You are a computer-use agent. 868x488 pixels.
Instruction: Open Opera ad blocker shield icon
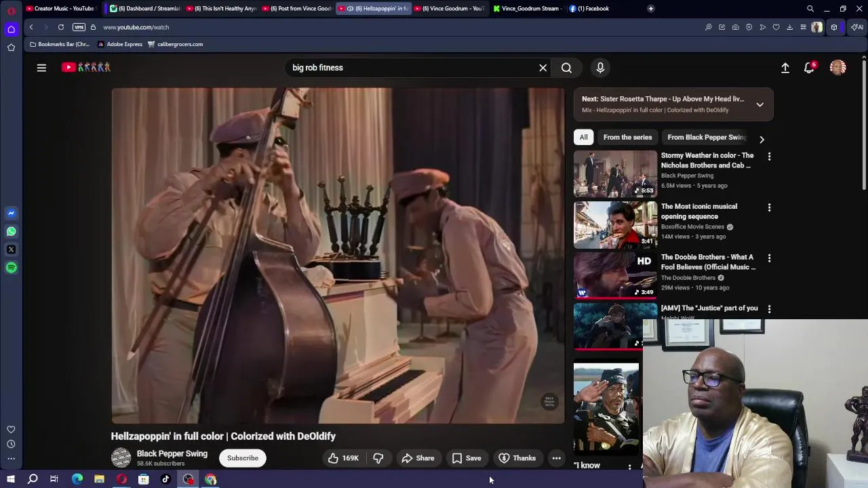point(749,27)
